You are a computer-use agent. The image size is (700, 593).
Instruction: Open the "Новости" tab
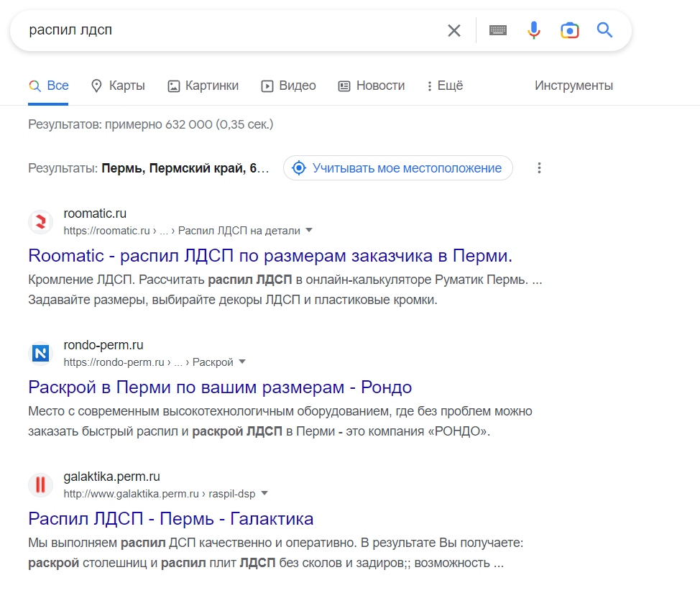coord(372,86)
